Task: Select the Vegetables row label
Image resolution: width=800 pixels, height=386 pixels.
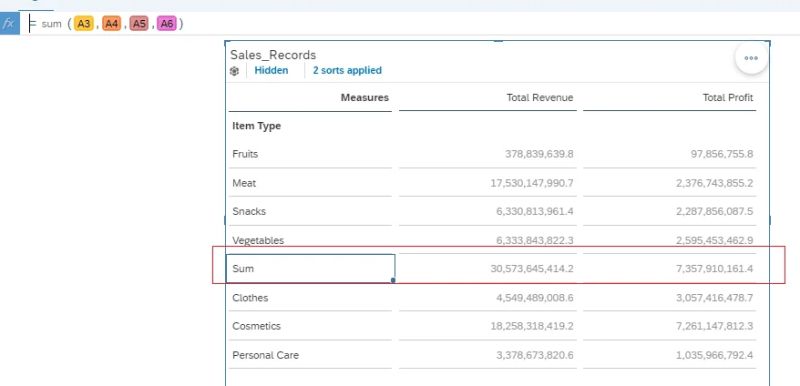Action: [x=258, y=240]
